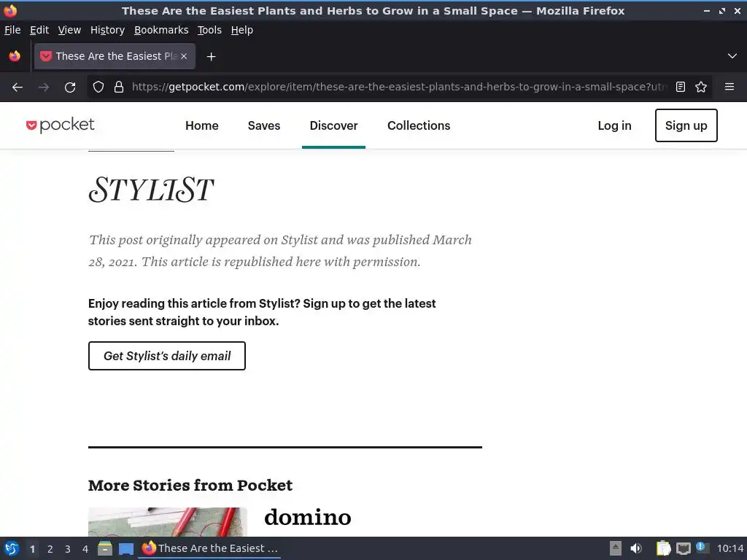This screenshot has height=560, width=747.
Task: Open the domino story thumbnail image
Action: click(x=168, y=522)
